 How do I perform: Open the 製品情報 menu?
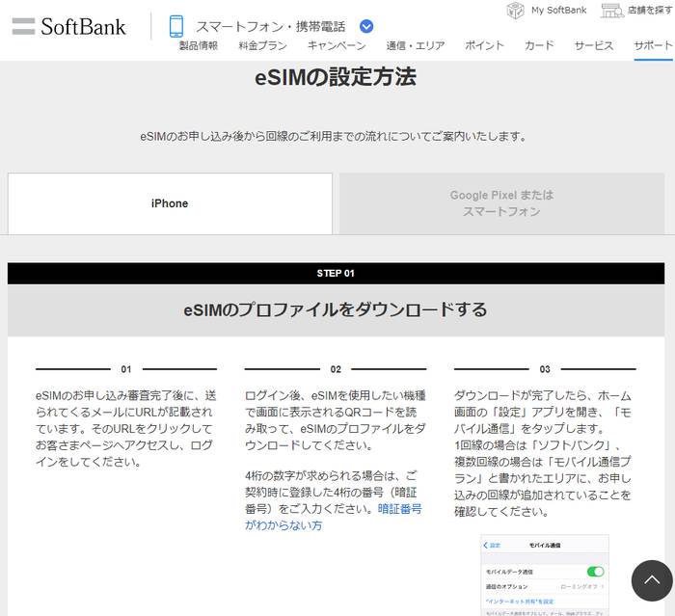click(199, 45)
